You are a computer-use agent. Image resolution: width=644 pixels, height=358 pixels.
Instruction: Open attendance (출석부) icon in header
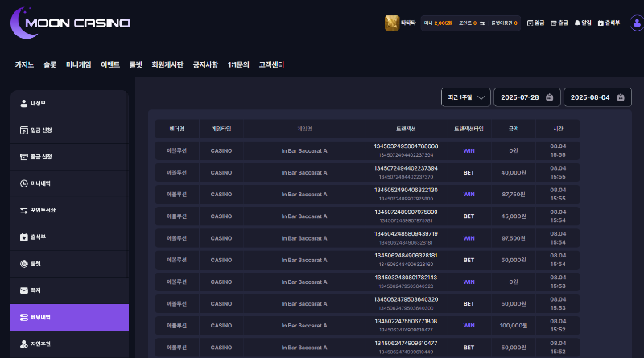tap(609, 23)
